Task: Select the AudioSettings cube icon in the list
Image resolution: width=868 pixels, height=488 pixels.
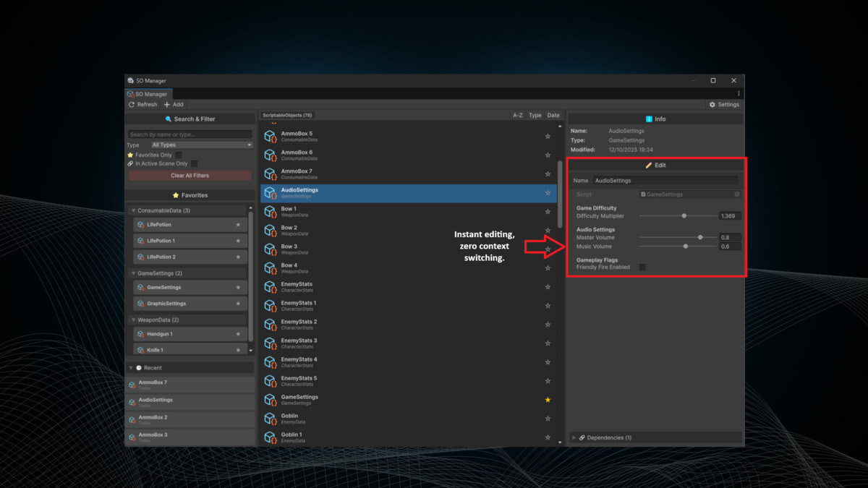Action: 271,192
